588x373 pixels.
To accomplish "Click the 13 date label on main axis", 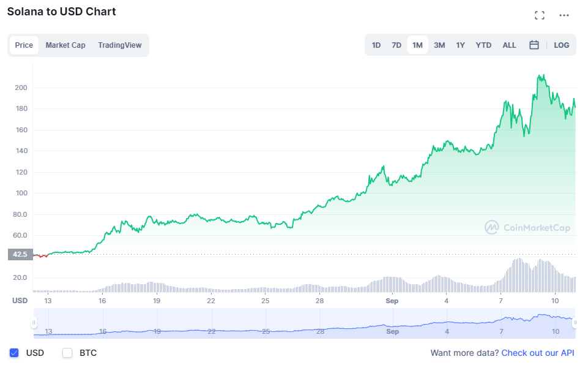I will (48, 301).
